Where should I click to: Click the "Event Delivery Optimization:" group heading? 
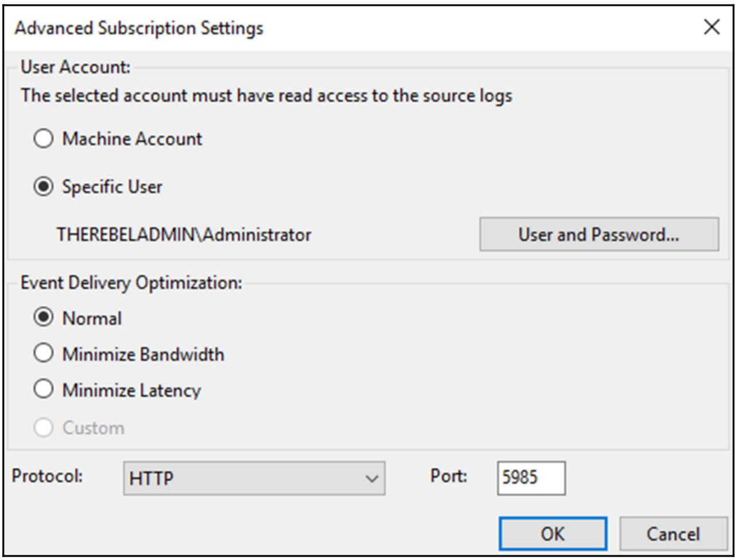coord(131,283)
